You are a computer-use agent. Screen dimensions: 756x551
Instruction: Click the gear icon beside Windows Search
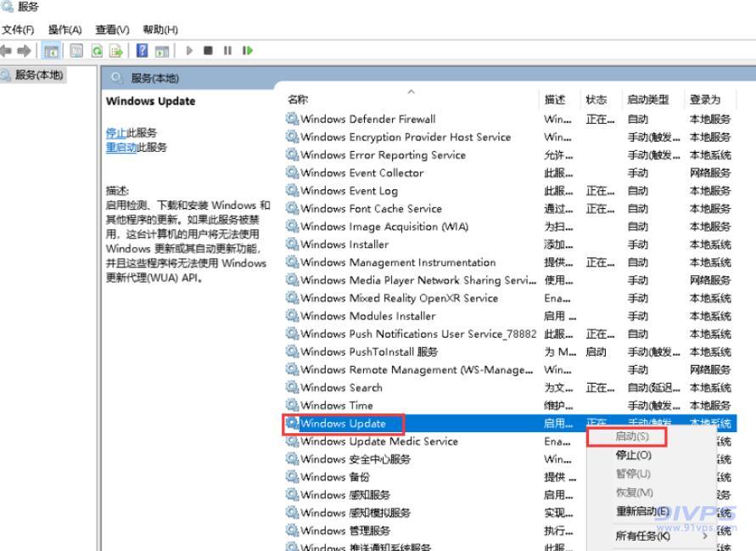point(292,387)
